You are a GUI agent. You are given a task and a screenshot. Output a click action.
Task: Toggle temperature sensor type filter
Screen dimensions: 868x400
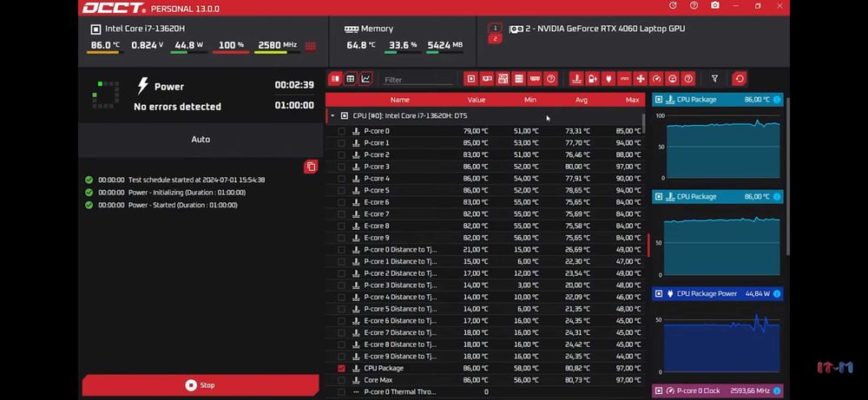[x=576, y=79]
